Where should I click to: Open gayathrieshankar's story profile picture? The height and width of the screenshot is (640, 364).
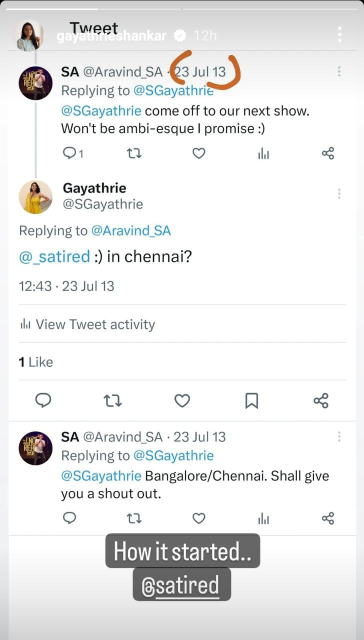[28, 35]
